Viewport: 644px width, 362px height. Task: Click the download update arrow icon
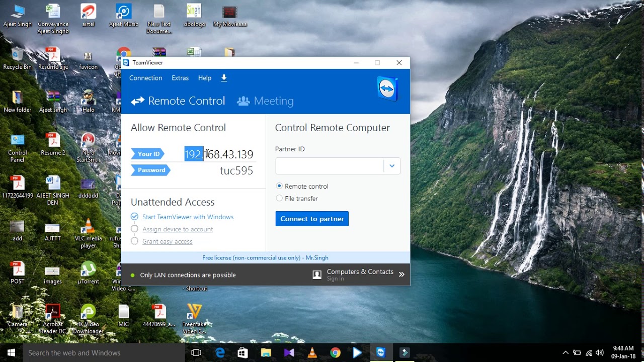pos(224,78)
